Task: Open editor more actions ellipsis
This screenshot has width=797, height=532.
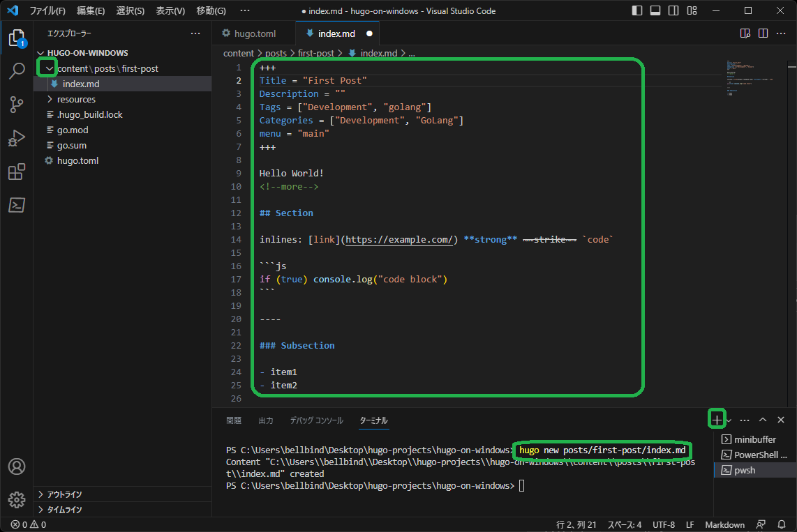Action: (781, 33)
